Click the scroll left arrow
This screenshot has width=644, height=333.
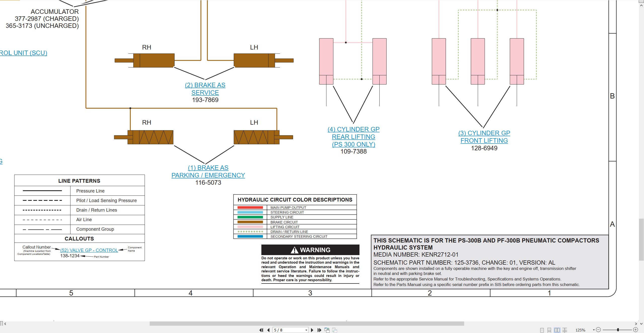point(5,324)
